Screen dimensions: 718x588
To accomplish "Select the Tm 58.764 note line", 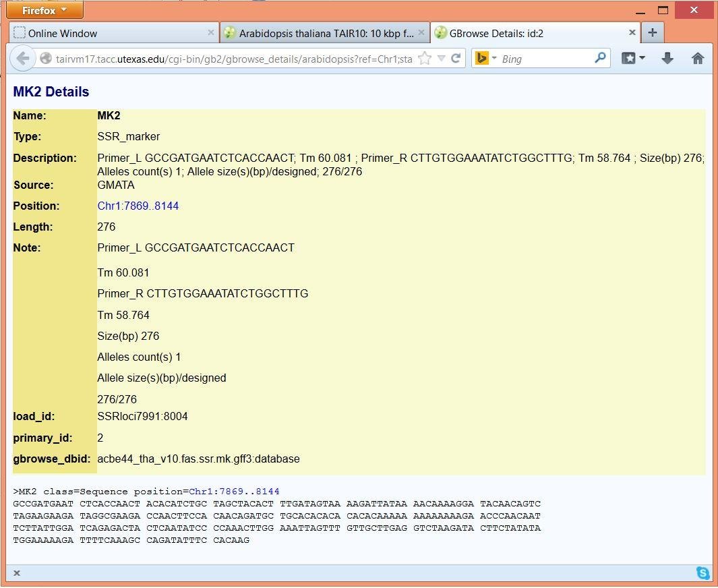I will point(123,315).
